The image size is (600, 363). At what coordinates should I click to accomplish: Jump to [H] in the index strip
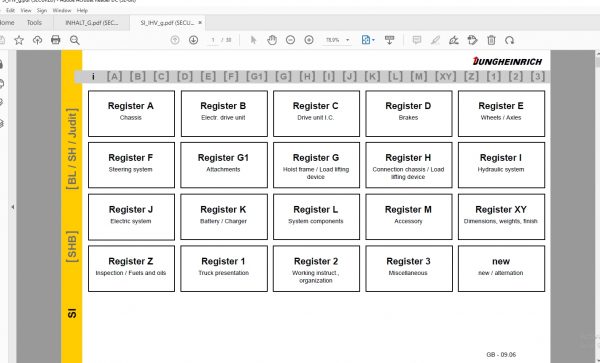[307, 77]
